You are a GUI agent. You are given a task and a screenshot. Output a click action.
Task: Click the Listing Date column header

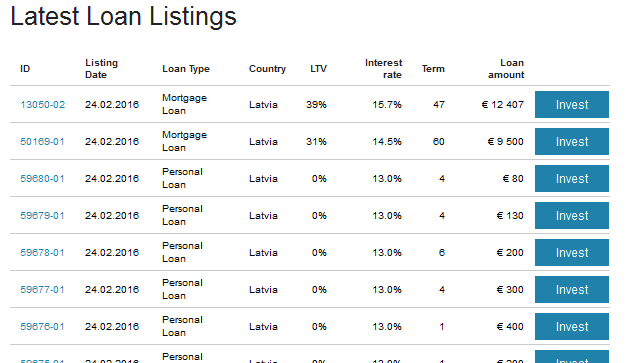pos(102,69)
